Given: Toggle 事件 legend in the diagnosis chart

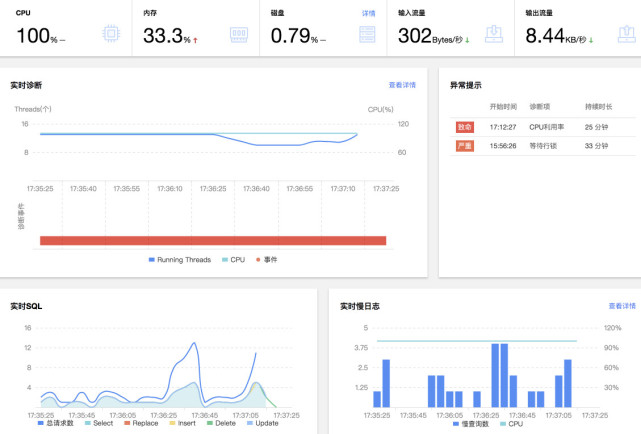Looking at the screenshot, I should (267, 260).
